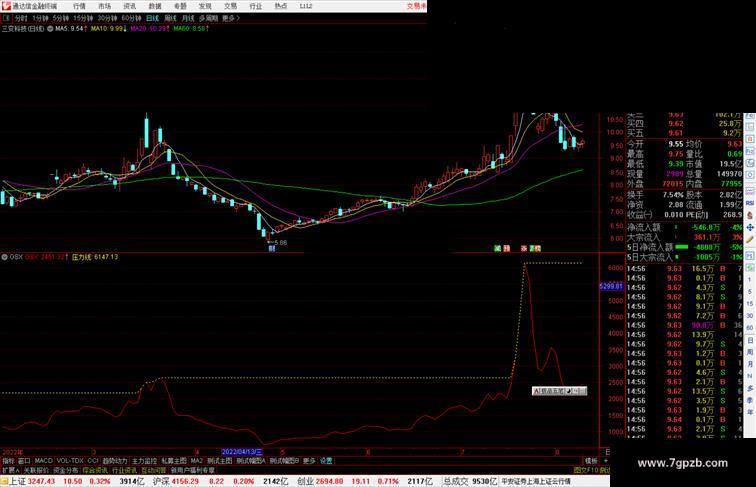Select the 多周期 multi-period view
756x487 pixels.
coord(208,18)
